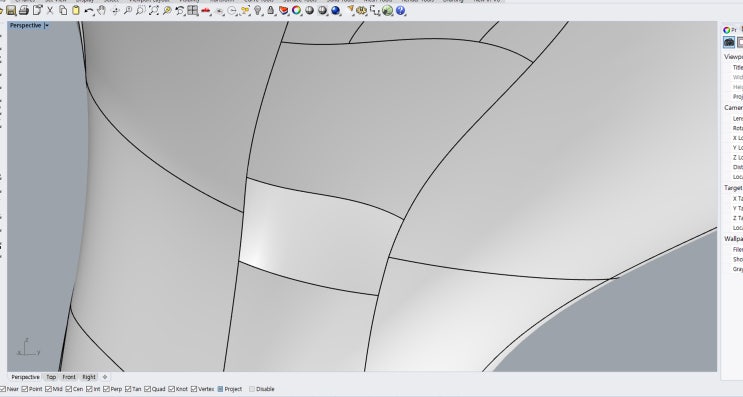Click the Print icon
This screenshot has width=743, height=397.
click(x=24, y=10)
